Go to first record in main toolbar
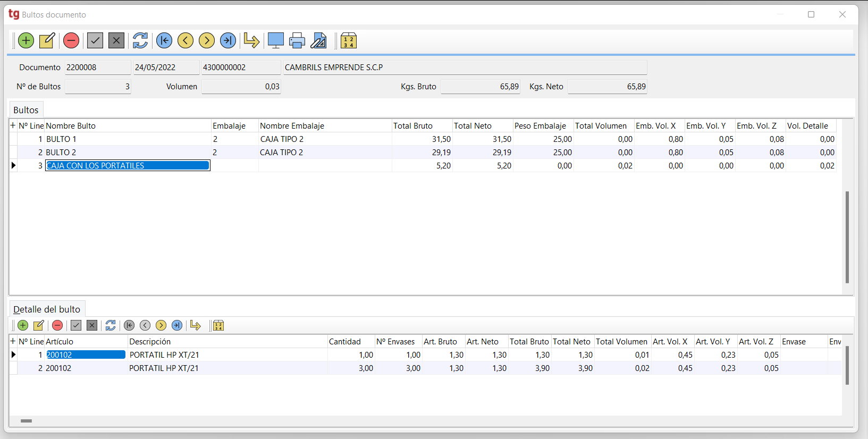 tap(164, 40)
